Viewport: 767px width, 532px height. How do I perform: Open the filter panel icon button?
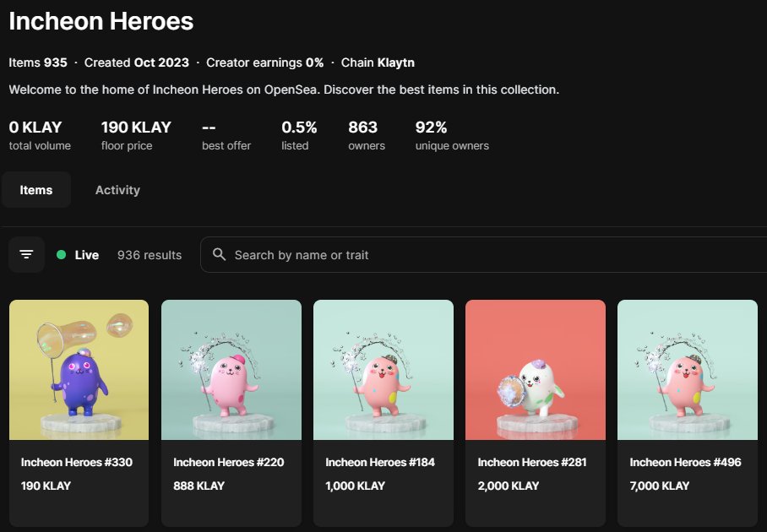tap(26, 255)
